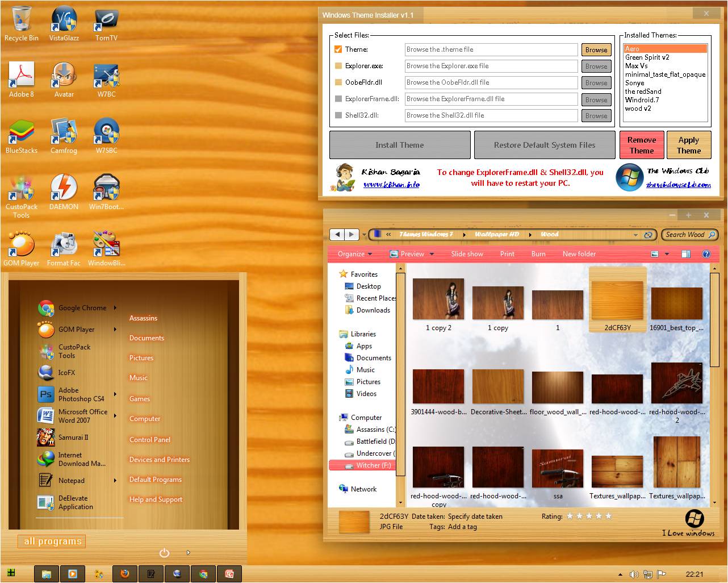Click the fifth rating star in details pane
The image size is (728, 583).
[x=608, y=516]
